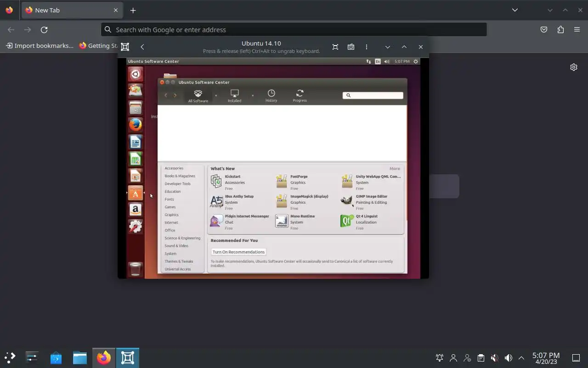This screenshot has height=368, width=588.
Task: Reload the page in Firefox
Action: tap(44, 29)
